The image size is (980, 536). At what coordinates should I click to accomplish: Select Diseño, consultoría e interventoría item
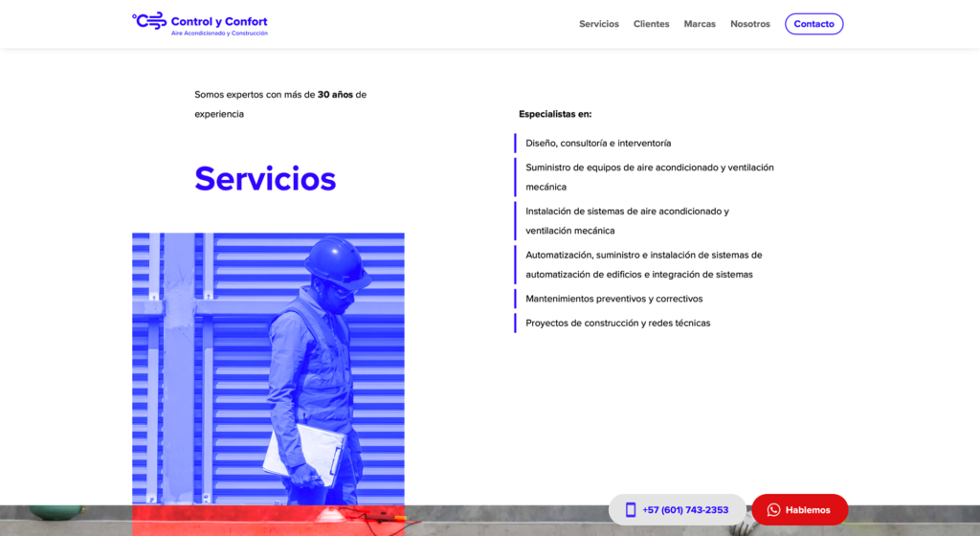598,144
